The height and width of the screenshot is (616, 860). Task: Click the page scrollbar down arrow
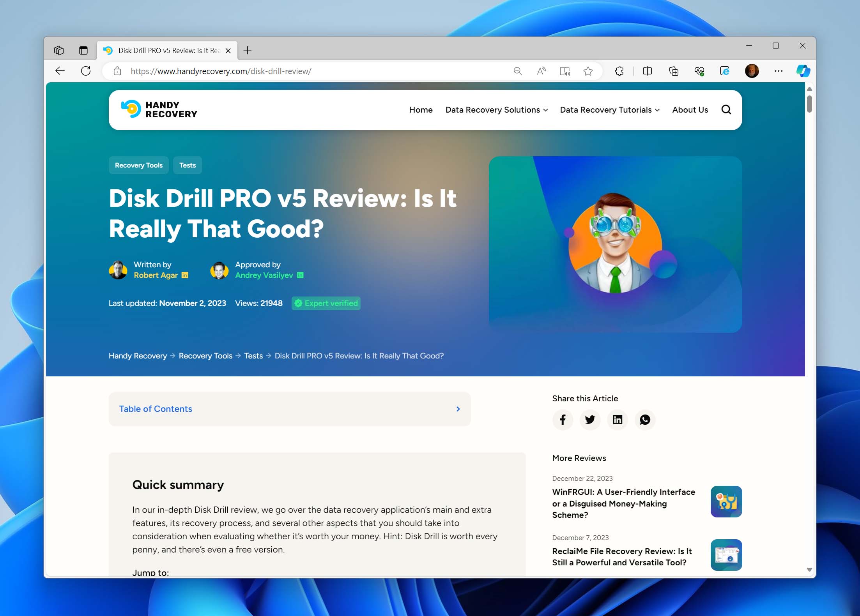809,570
